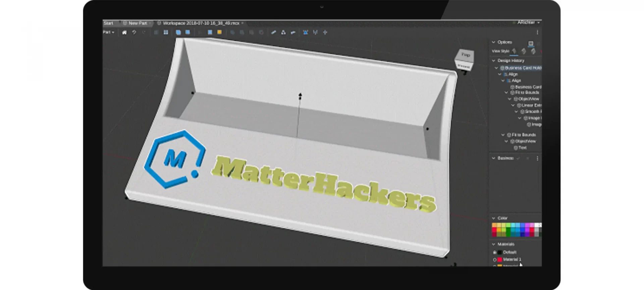644x290 pixels.
Task: Click the square view icon beside Options
Action: click(x=531, y=43)
